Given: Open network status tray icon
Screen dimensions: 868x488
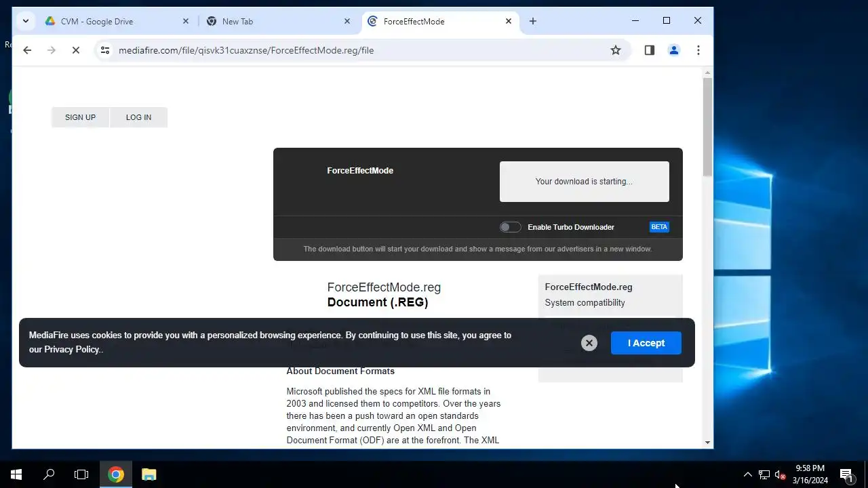Looking at the screenshot, I should pyautogui.click(x=764, y=474).
